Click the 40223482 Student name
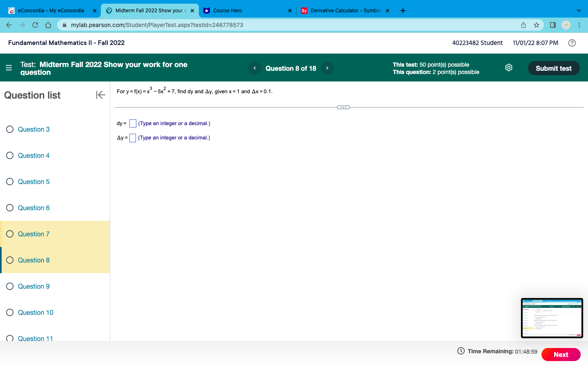 [477, 43]
